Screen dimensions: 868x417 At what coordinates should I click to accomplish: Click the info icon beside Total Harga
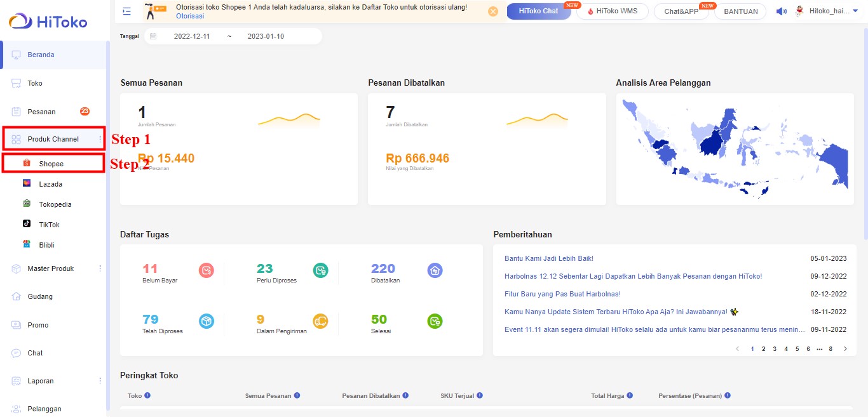click(x=630, y=395)
